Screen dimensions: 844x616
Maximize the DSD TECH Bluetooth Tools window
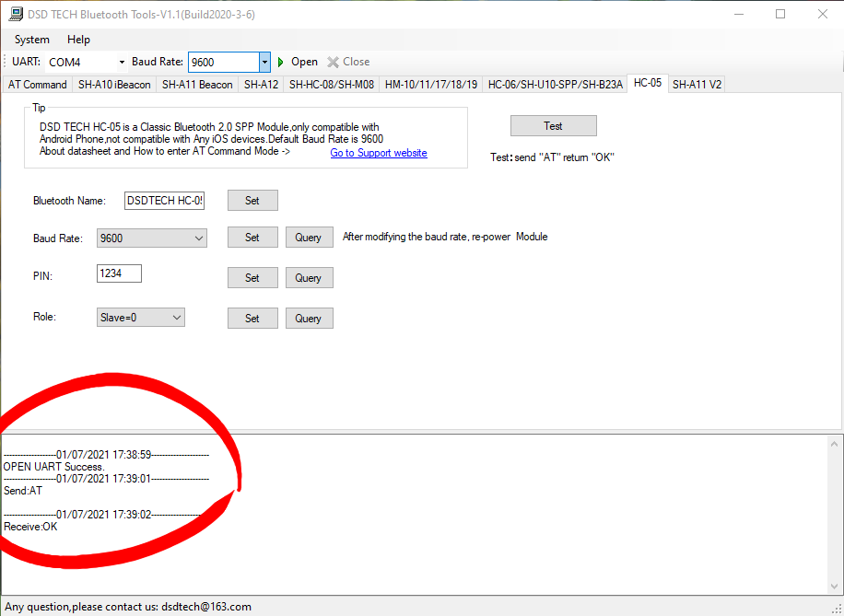[x=780, y=15]
